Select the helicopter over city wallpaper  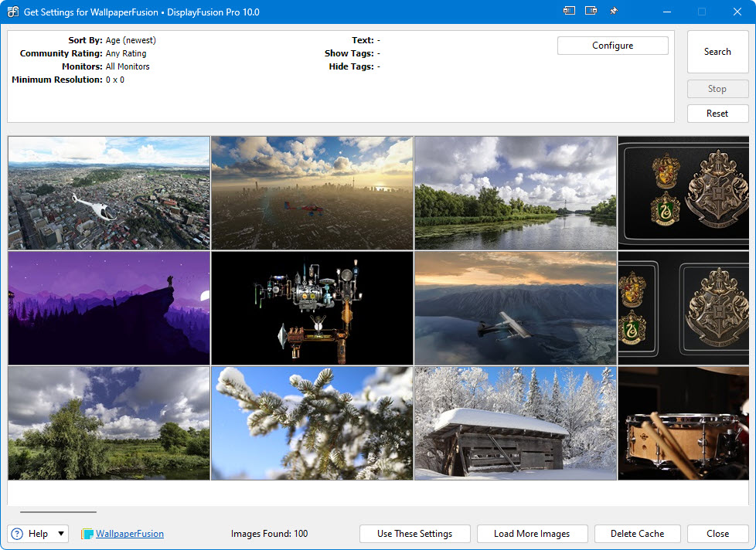[109, 193]
